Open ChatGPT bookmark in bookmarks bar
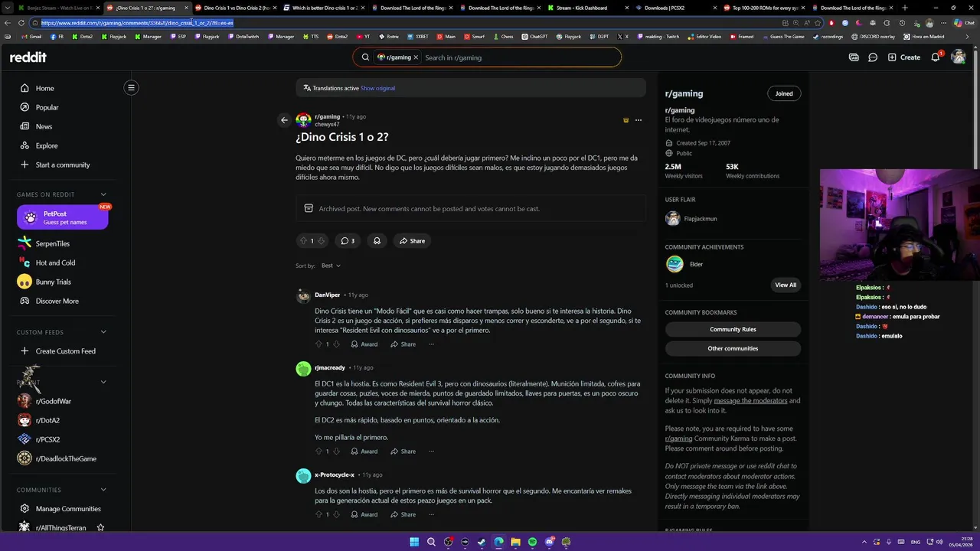This screenshot has width=980, height=551. tap(534, 37)
